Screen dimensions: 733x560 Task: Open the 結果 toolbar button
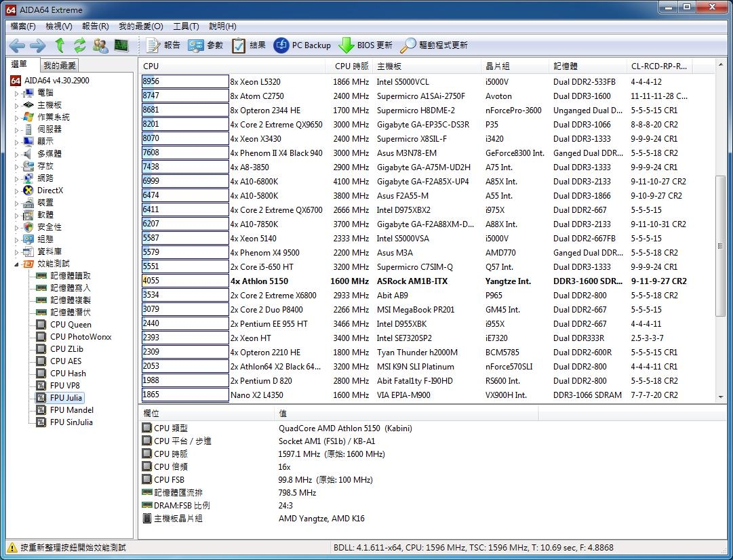click(249, 45)
